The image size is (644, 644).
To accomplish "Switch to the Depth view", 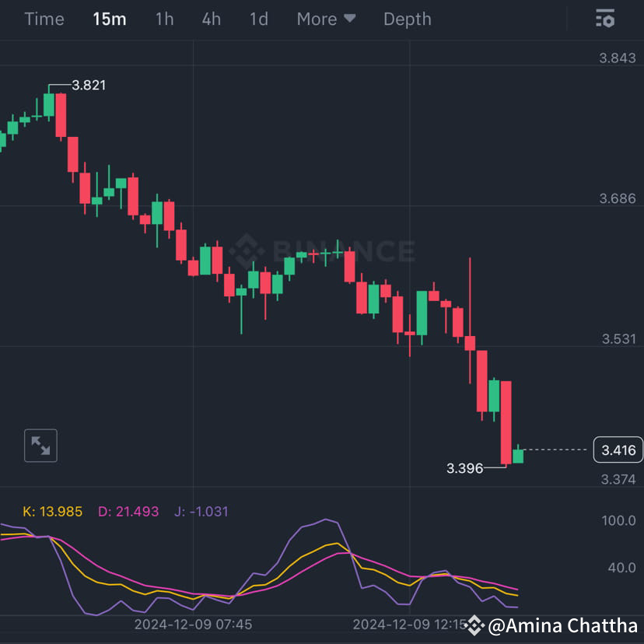I will tap(407, 19).
